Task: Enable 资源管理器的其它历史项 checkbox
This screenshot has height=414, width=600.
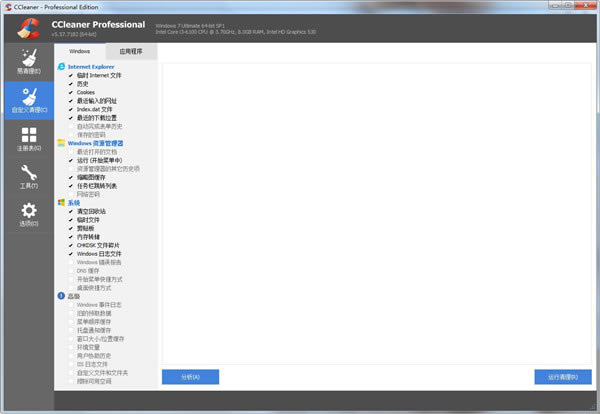Action: tap(71, 169)
